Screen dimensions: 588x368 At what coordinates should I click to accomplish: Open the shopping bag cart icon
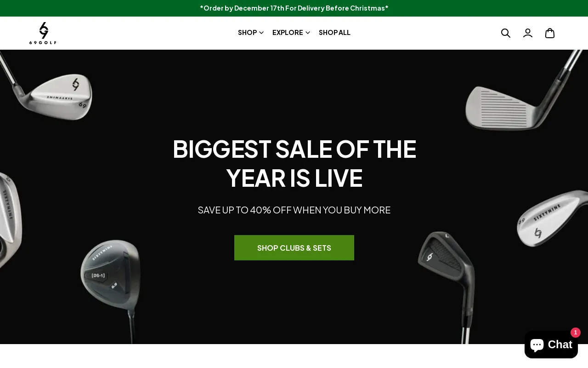(x=550, y=33)
